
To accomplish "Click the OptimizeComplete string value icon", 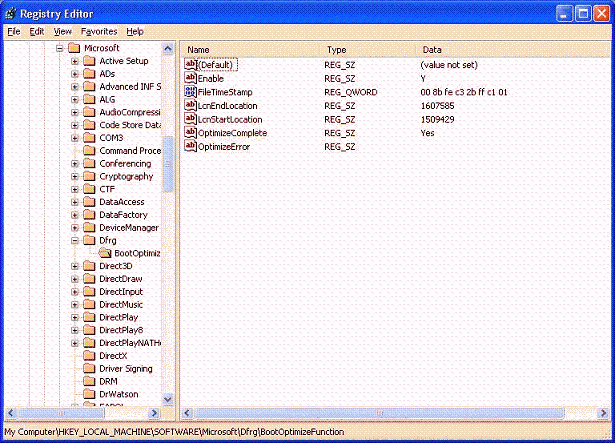I will (x=190, y=133).
